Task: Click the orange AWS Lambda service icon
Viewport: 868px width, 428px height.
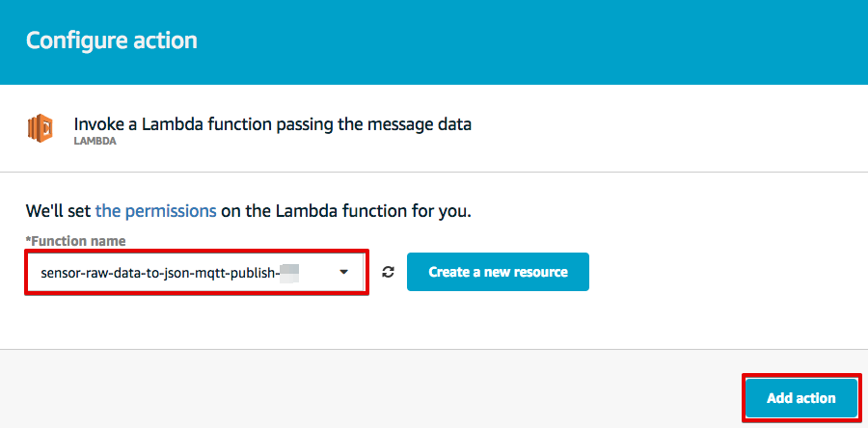Action: click(40, 128)
